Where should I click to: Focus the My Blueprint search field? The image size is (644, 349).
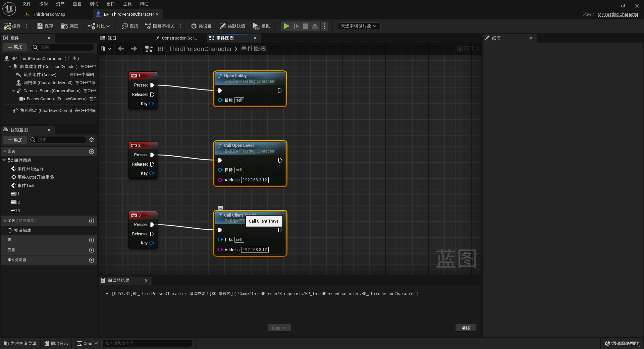(58, 140)
